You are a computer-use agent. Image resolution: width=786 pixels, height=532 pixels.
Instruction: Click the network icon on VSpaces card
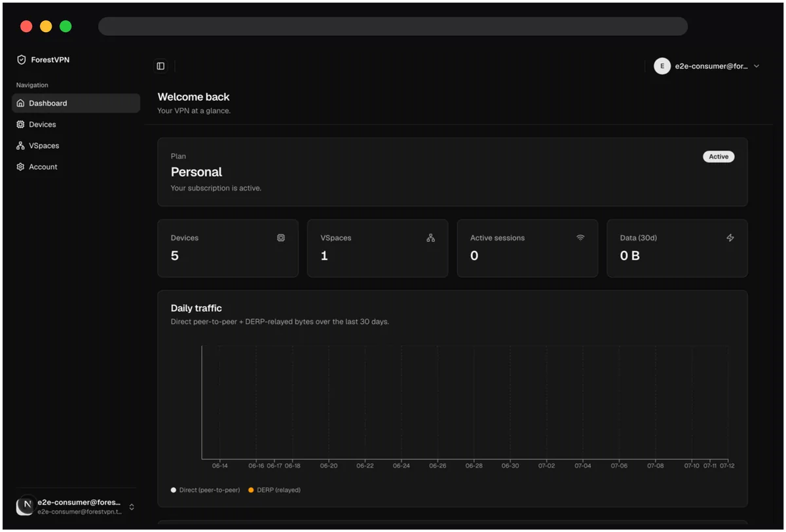(x=430, y=238)
